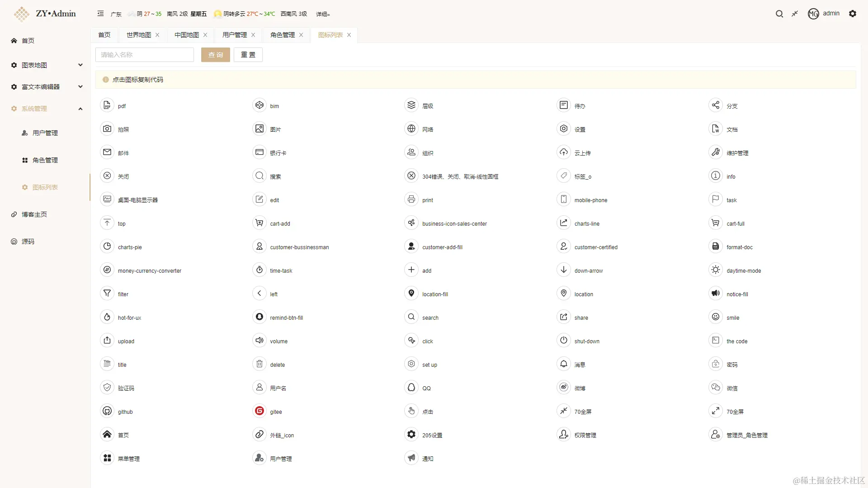
Task: Switch to the 世界地图 tab
Action: coord(138,35)
